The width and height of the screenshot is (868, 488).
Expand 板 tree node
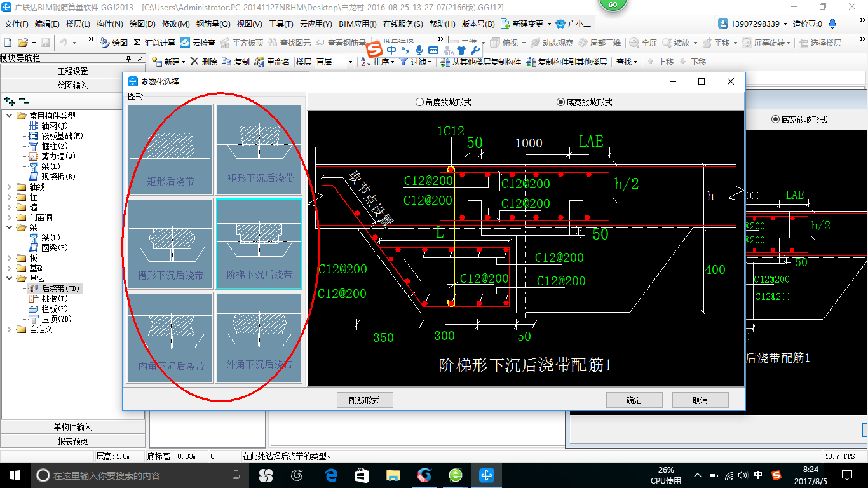10,258
